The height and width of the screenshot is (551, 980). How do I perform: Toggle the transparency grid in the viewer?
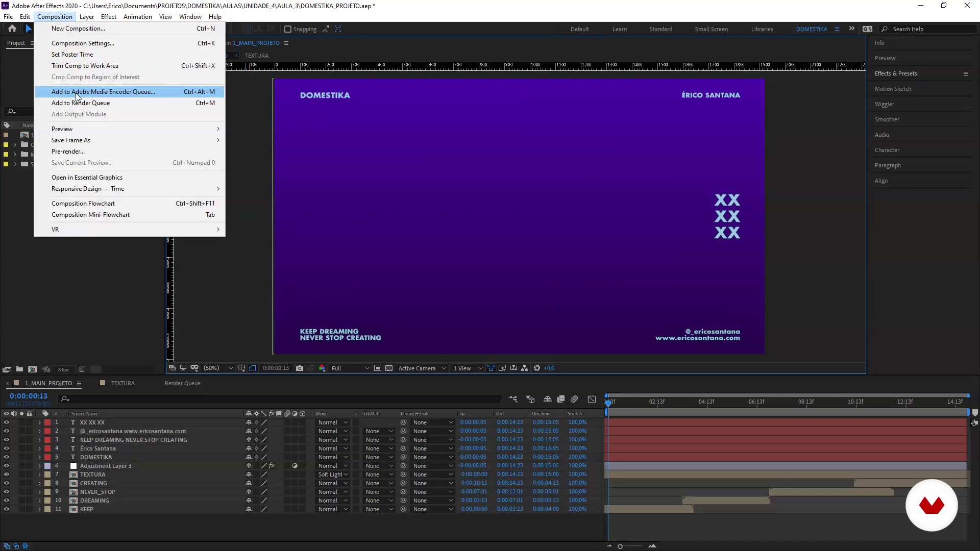(389, 368)
